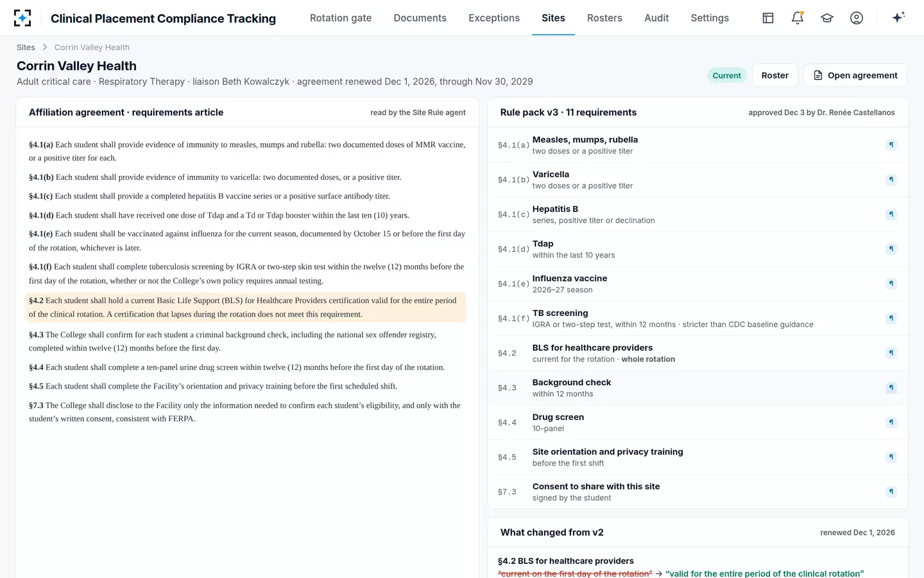924x578 pixels.
Task: Click the app logo icon
Action: (x=22, y=18)
